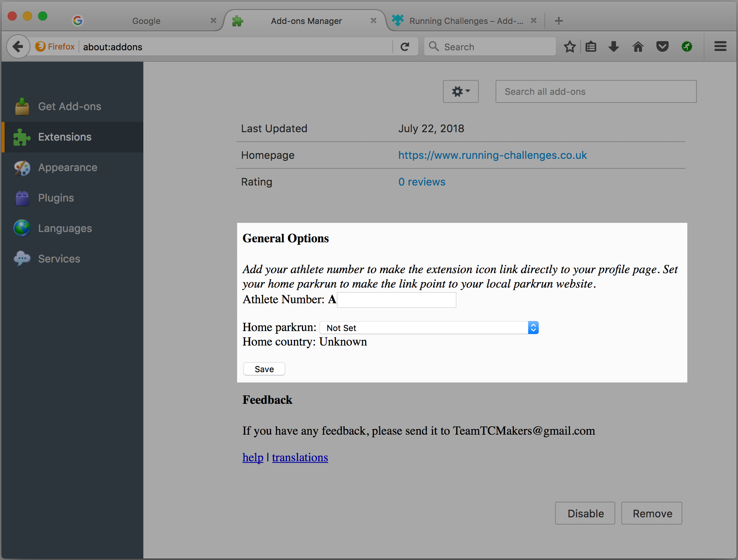Open the hamburger menu icon

720,47
